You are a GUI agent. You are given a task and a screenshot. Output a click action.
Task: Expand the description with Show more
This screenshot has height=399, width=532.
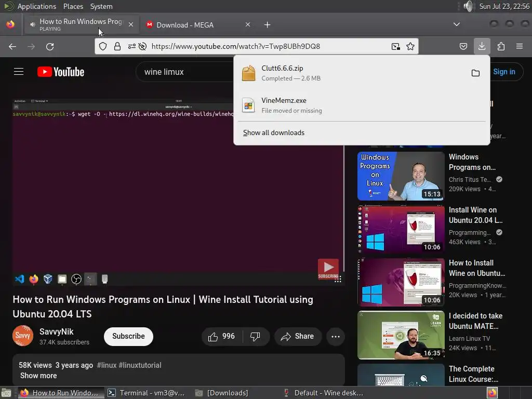pyautogui.click(x=38, y=376)
